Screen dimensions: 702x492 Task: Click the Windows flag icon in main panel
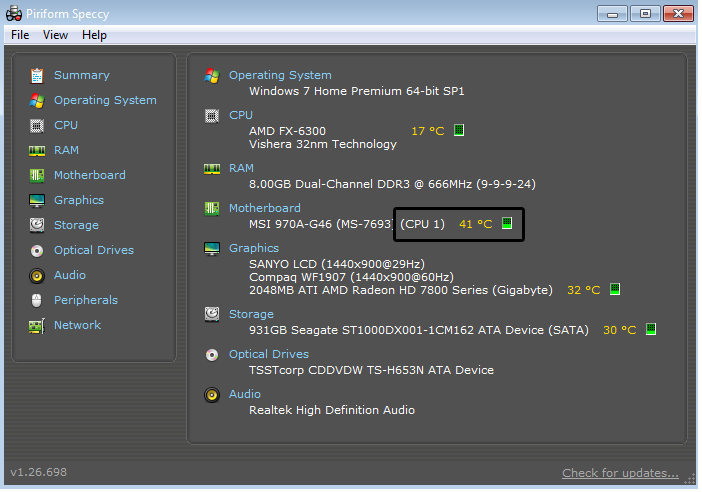(x=212, y=76)
